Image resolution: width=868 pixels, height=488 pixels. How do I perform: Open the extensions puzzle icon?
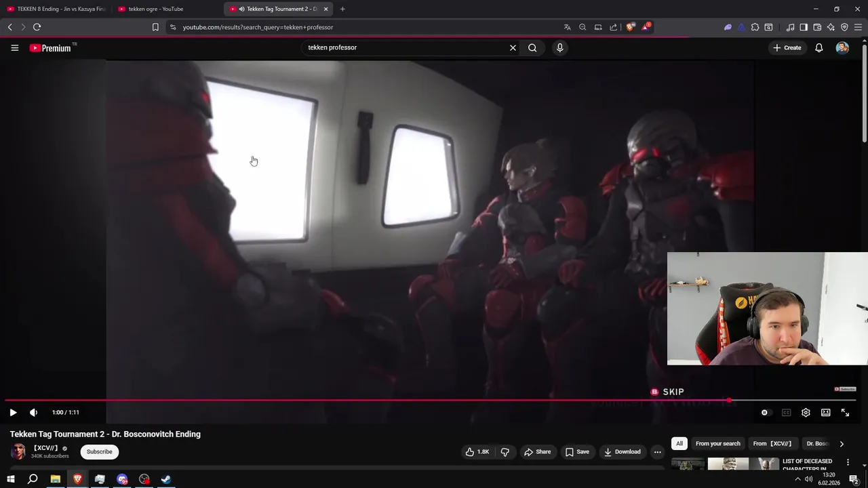click(x=755, y=27)
